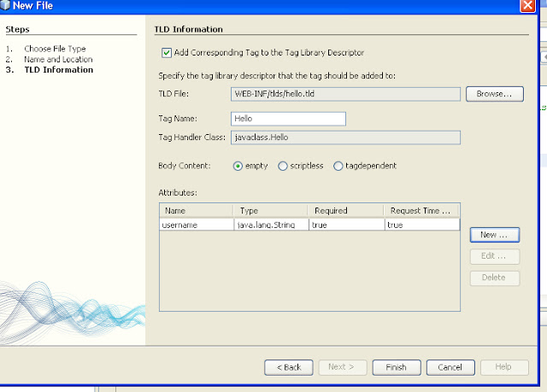The image size is (547, 392).
Task: Click the java.lang.String type cell
Action: pyautogui.click(x=271, y=225)
